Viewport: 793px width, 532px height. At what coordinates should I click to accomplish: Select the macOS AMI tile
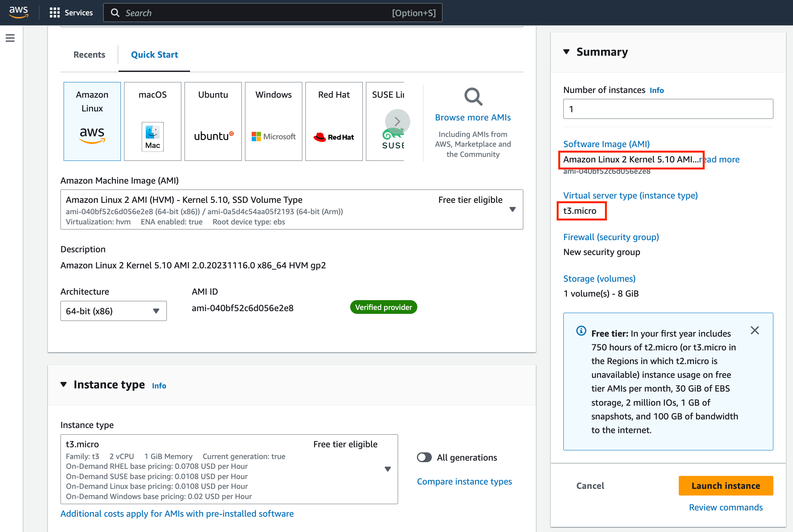152,121
